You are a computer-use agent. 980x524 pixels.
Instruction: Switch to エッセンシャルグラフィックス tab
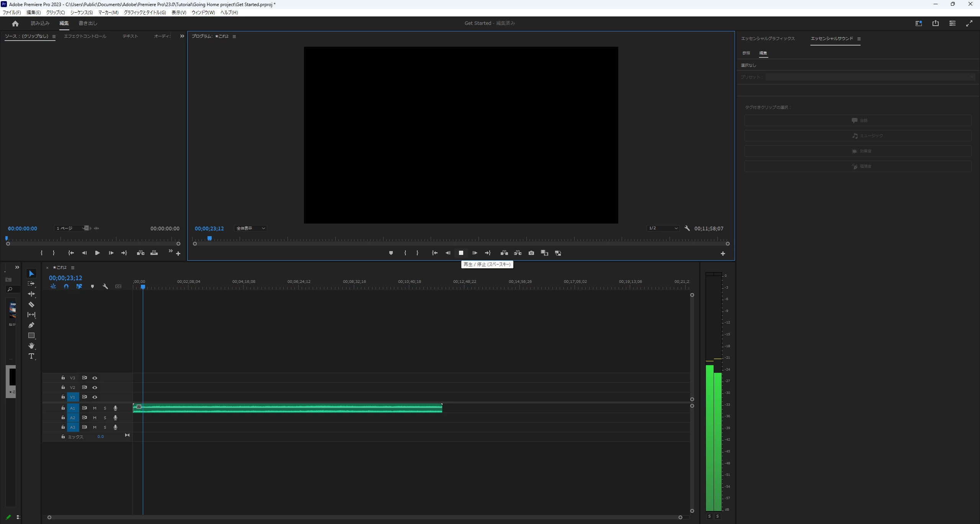768,39
